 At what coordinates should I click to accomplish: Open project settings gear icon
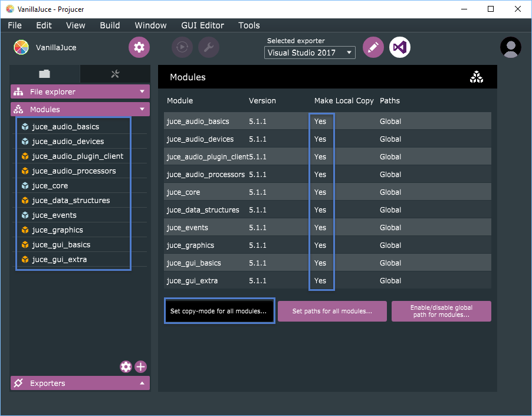pos(139,47)
